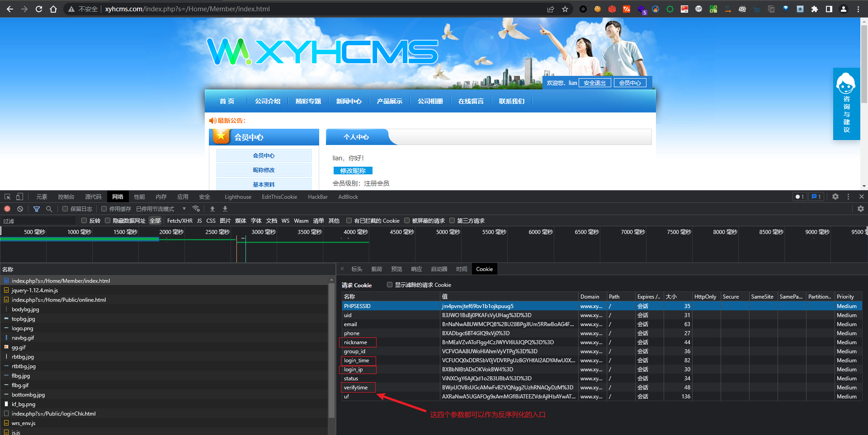Click the address bar URL
Viewport: 868px width, 435px height.
[x=187, y=9]
